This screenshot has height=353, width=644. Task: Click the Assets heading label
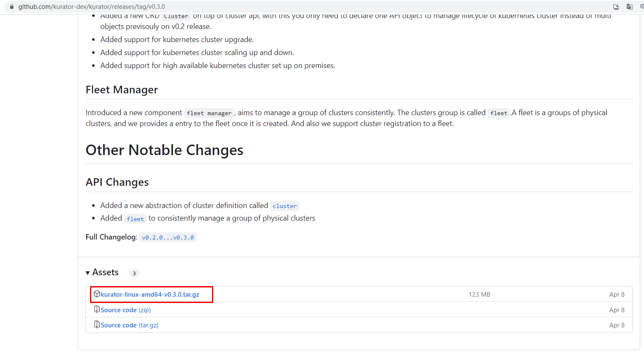click(x=106, y=272)
